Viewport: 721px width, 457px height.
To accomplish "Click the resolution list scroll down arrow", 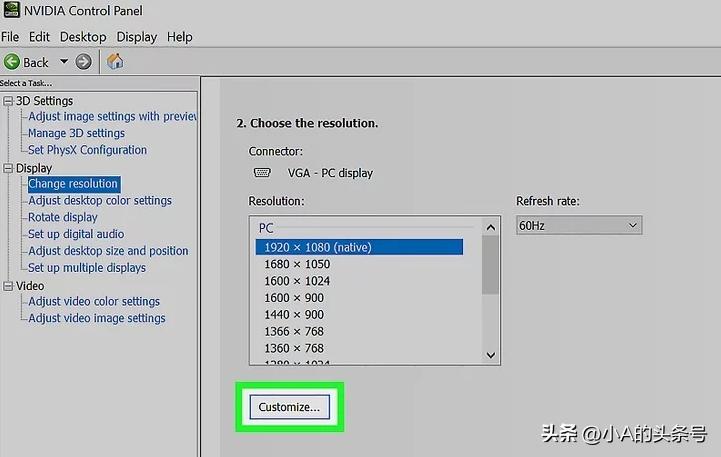I will (x=491, y=355).
